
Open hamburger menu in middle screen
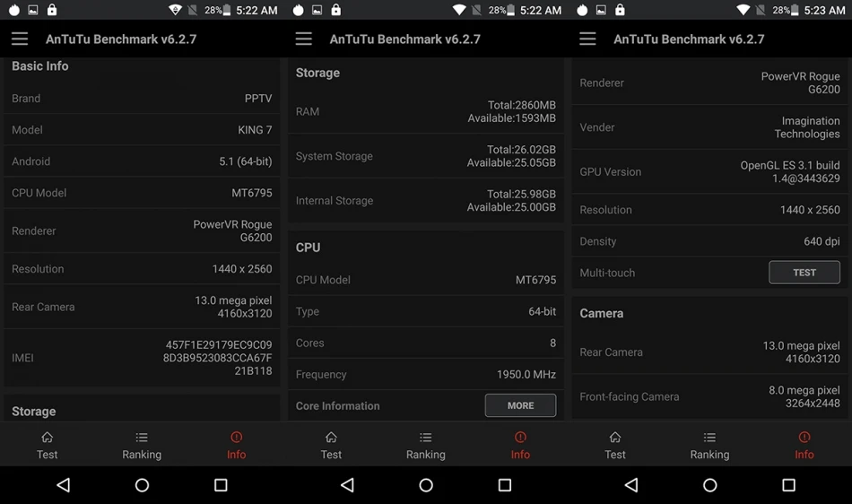click(x=304, y=39)
